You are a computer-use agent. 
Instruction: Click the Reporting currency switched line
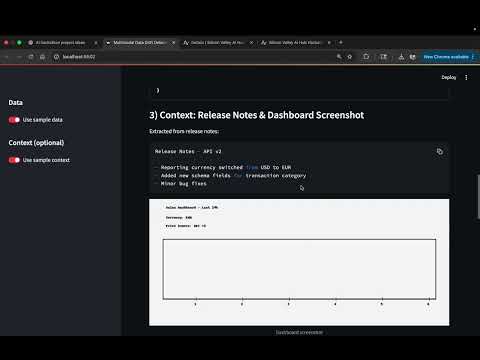tap(223, 167)
